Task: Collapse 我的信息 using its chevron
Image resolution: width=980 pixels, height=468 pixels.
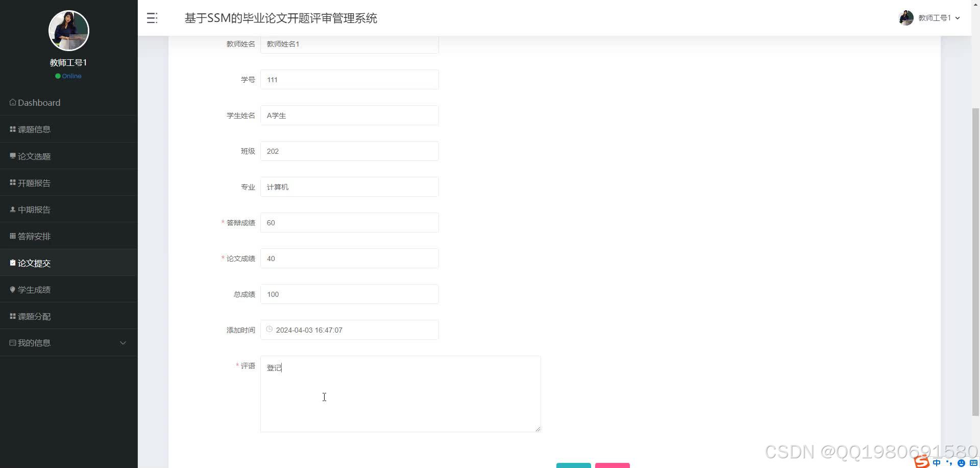Action: 122,342
